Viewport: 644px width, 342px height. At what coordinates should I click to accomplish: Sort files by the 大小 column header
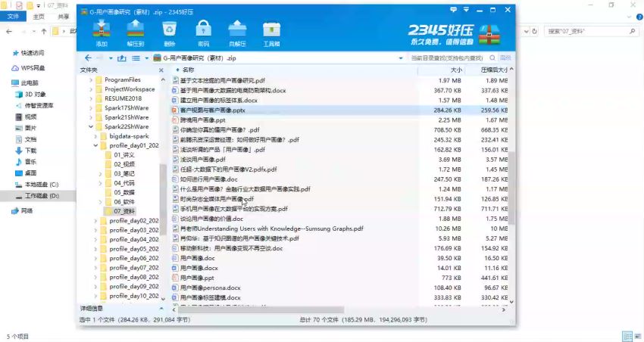coord(455,70)
